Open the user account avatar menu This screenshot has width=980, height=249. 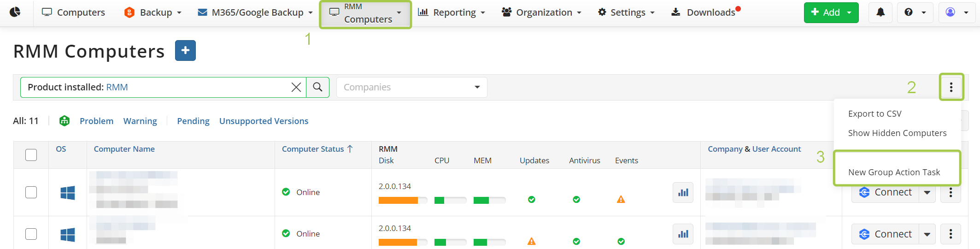click(x=957, y=12)
